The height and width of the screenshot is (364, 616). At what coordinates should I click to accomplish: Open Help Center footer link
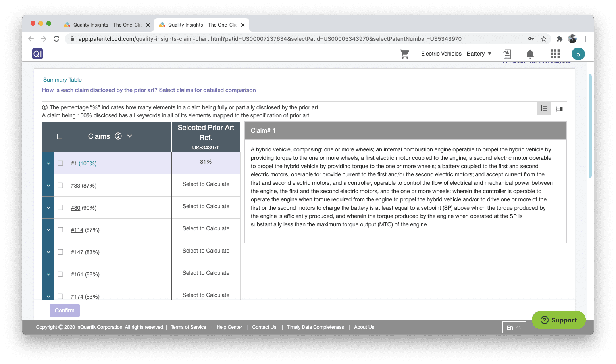click(229, 327)
